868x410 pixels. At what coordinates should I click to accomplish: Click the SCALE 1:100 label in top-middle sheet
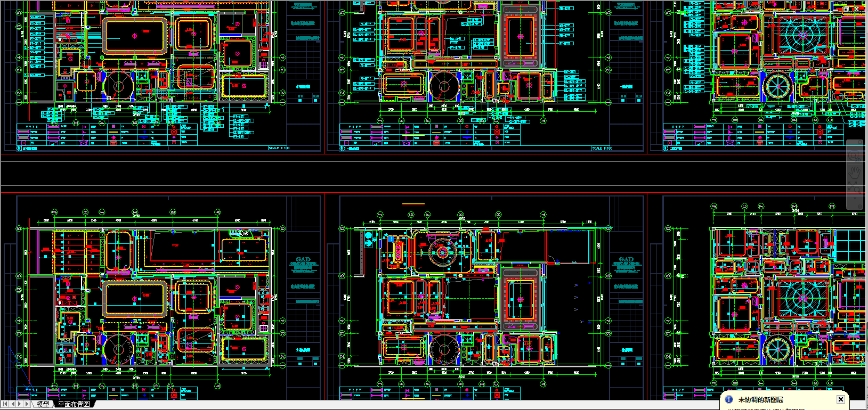click(602, 148)
